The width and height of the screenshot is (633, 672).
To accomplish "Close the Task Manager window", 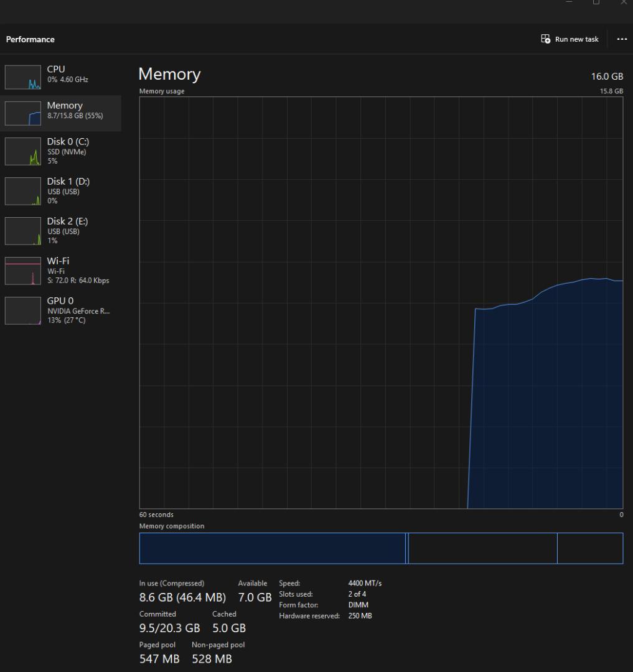I will 624,3.
